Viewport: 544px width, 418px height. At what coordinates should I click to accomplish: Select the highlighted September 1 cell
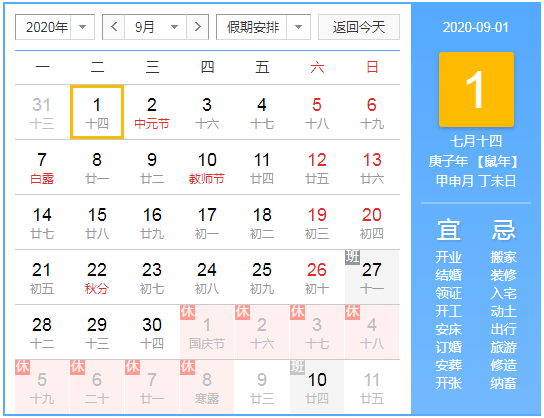pos(97,112)
